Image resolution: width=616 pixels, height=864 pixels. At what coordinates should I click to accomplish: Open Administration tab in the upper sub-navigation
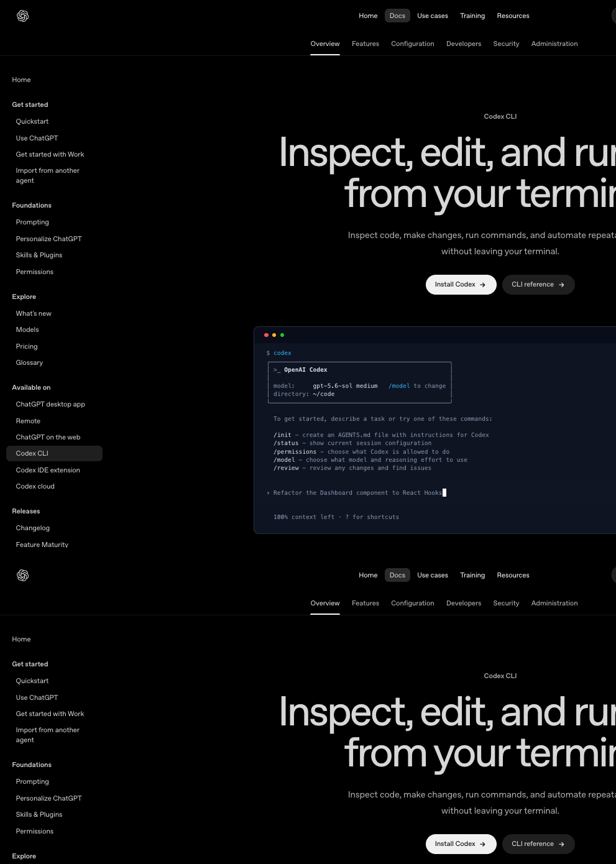click(x=554, y=44)
